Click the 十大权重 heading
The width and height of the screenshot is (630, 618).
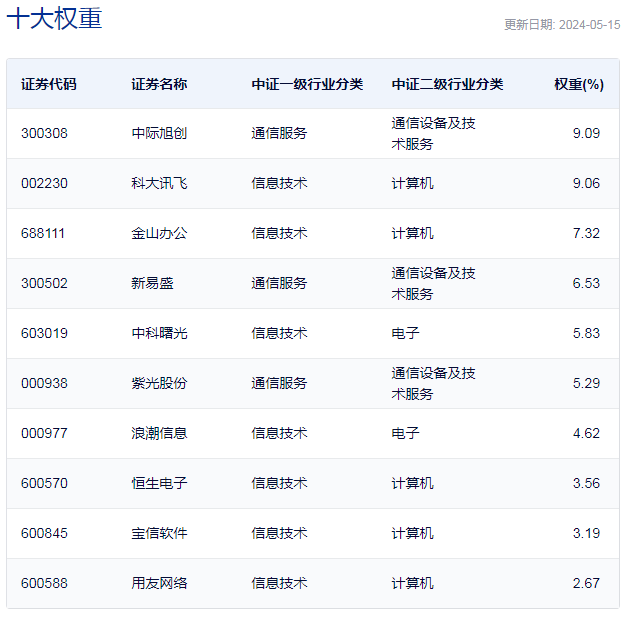pos(54,18)
